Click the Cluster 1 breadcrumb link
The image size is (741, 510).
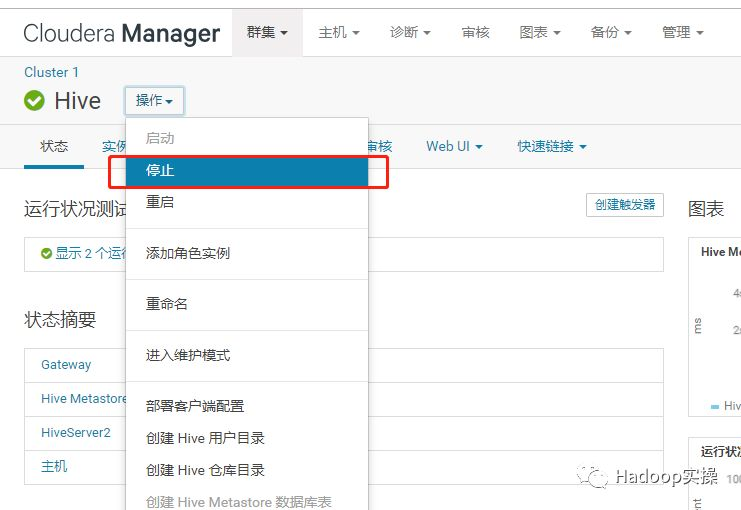[x=52, y=72]
